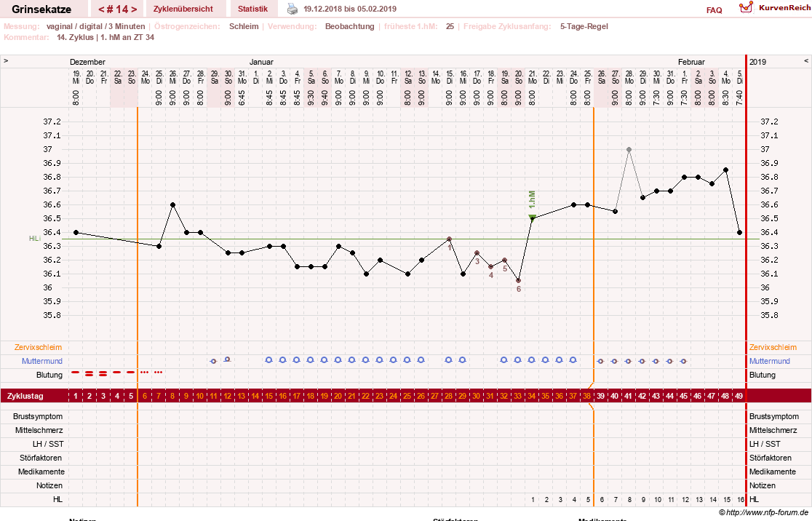Image resolution: width=812 pixels, height=521 pixels.
Task: Click the 5-Tage-Regel value text
Action: tap(584, 26)
